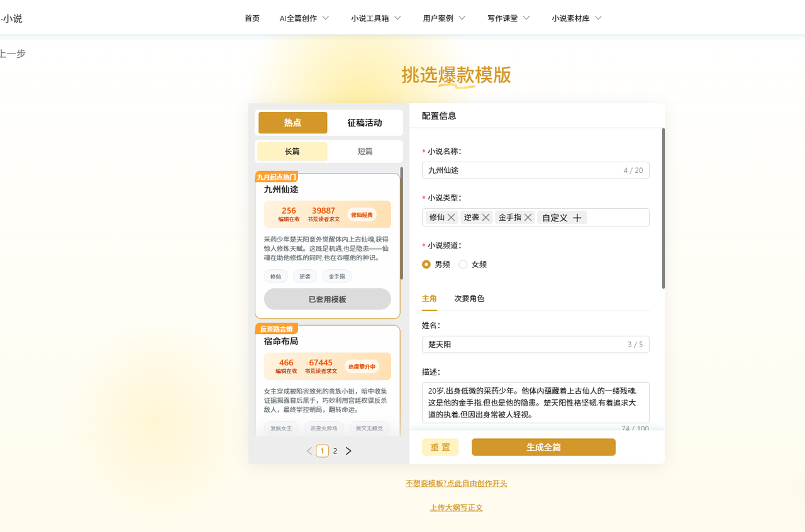Select the 长篇 tab
Image resolution: width=805 pixels, height=532 pixels.
click(292, 152)
